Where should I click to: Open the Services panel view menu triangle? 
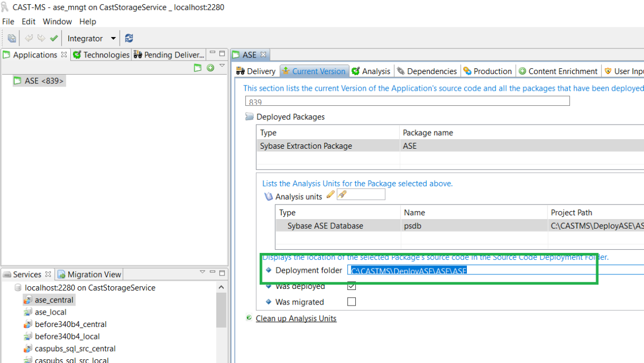(202, 273)
